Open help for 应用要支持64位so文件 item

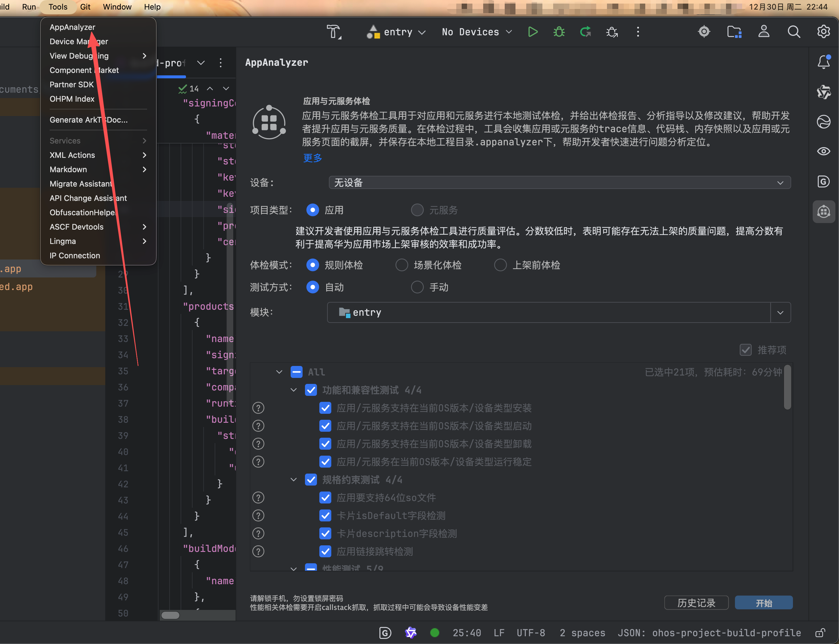pos(258,498)
